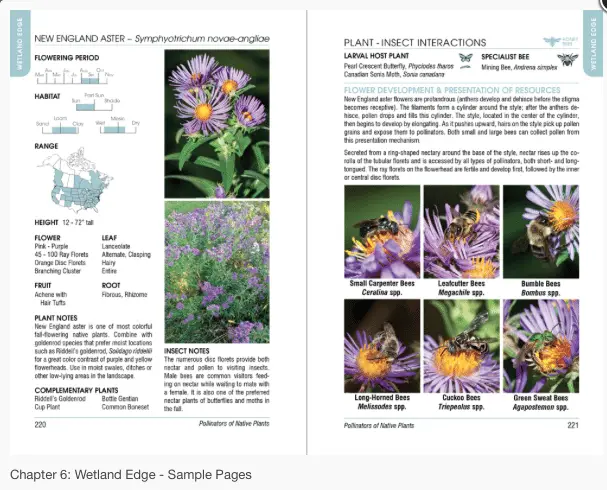Click Bottle Gentian in complementary plants
This screenshot has height=490, width=607.
[x=120, y=399]
